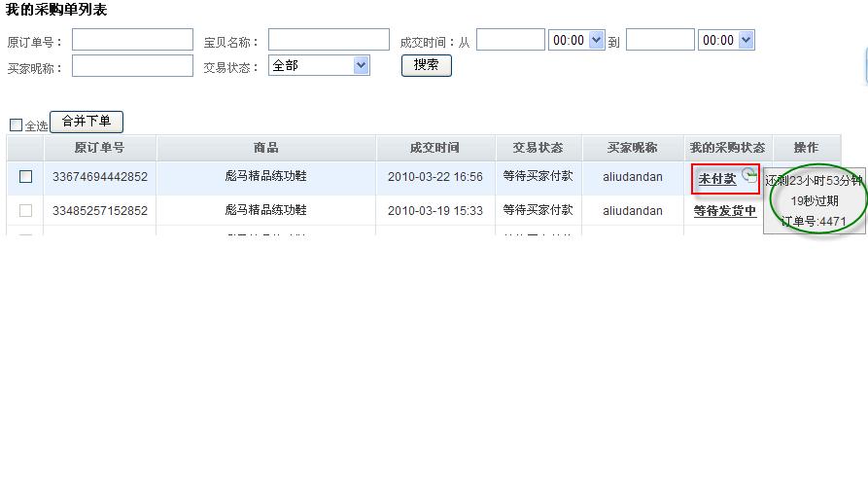
Task: Open the 交易状态 dropdown showing 全部
Action: 319,65
